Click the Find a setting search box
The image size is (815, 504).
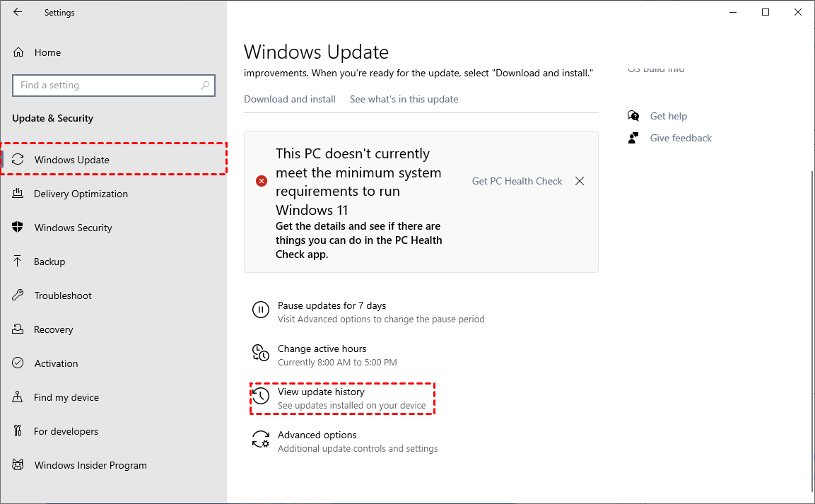pyautogui.click(x=106, y=86)
